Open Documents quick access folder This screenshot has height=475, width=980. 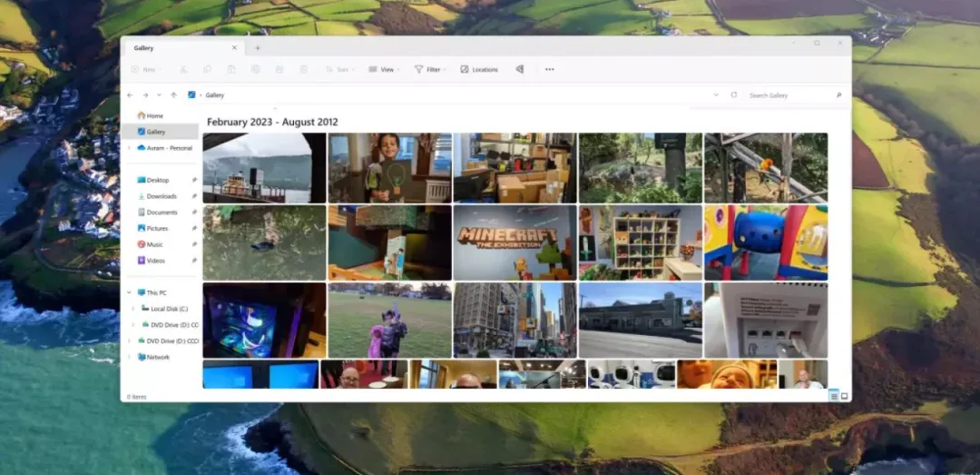(x=158, y=213)
